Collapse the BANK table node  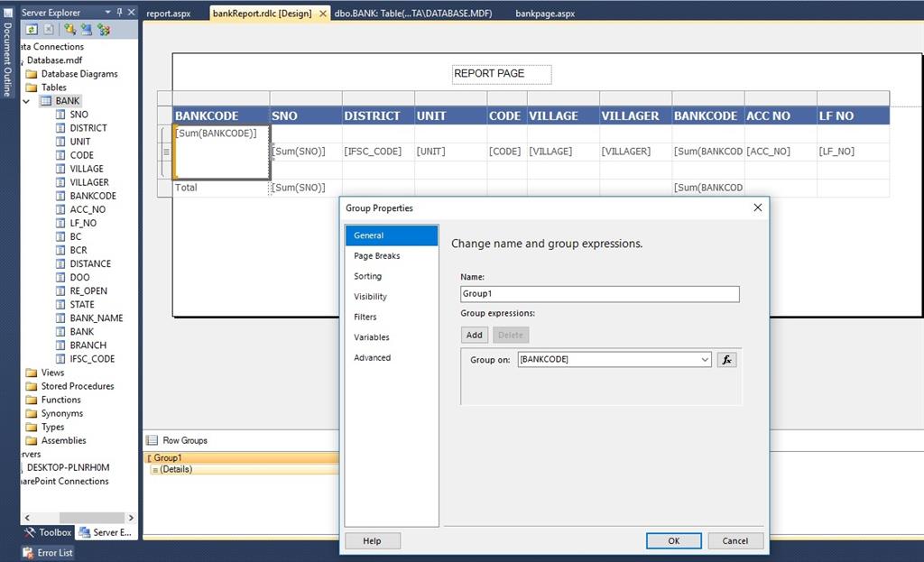click(x=26, y=101)
